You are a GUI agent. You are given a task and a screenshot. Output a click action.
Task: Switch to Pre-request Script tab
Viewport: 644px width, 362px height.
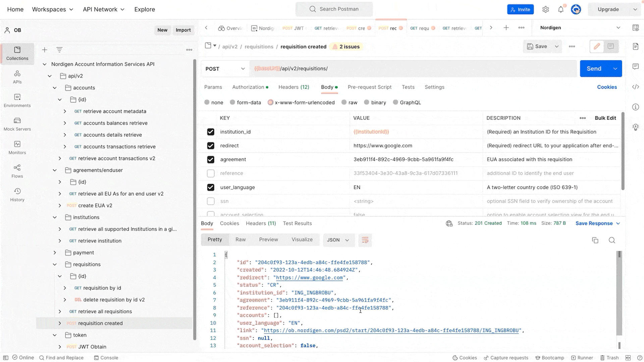pyautogui.click(x=369, y=87)
